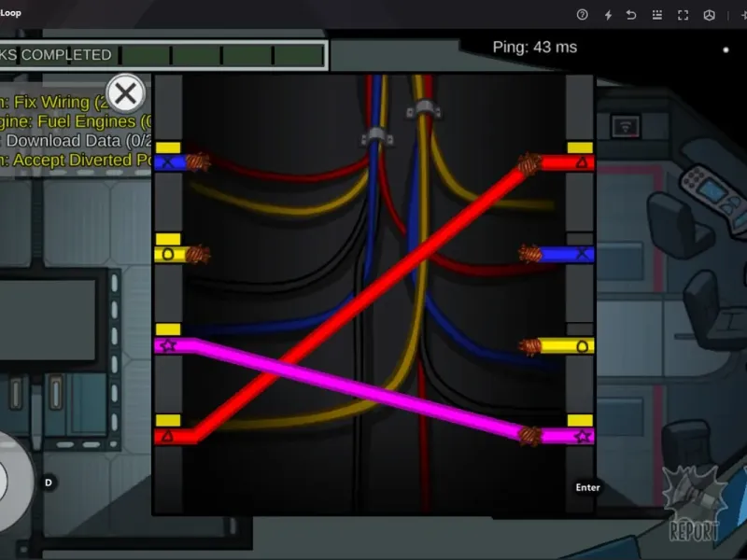The width and height of the screenshot is (747, 560).
Task: Close the wiring panel with the X button
Action: [126, 93]
